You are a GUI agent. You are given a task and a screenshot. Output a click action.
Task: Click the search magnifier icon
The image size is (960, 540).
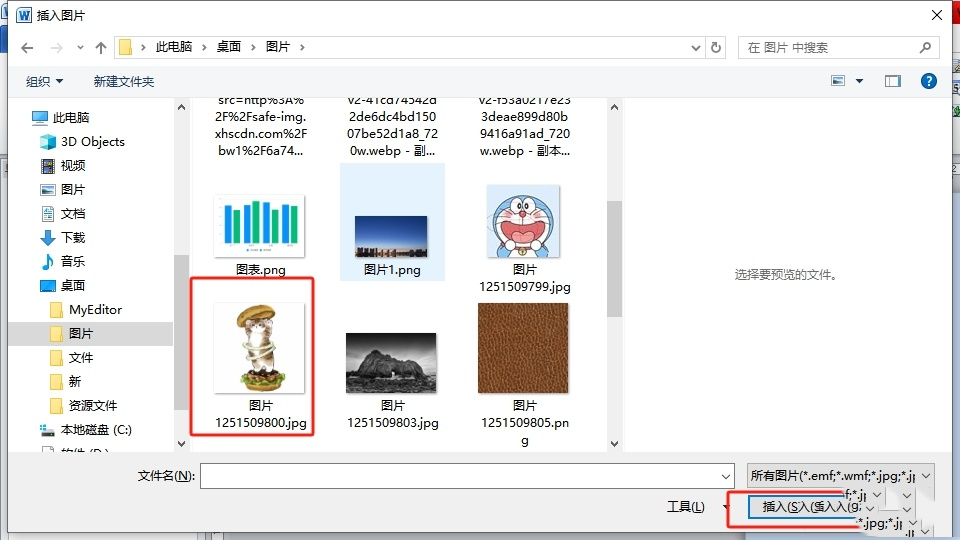(925, 47)
